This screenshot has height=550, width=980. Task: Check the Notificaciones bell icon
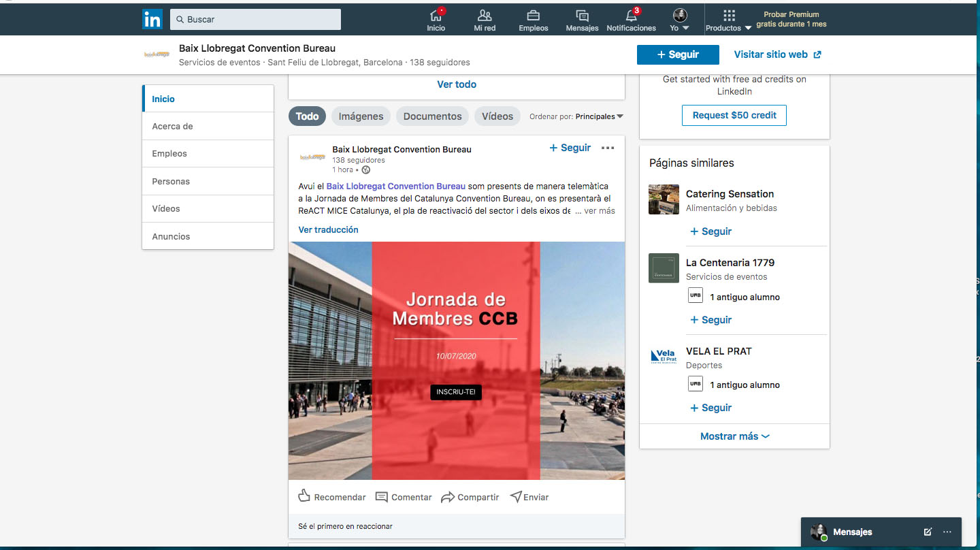click(x=631, y=16)
